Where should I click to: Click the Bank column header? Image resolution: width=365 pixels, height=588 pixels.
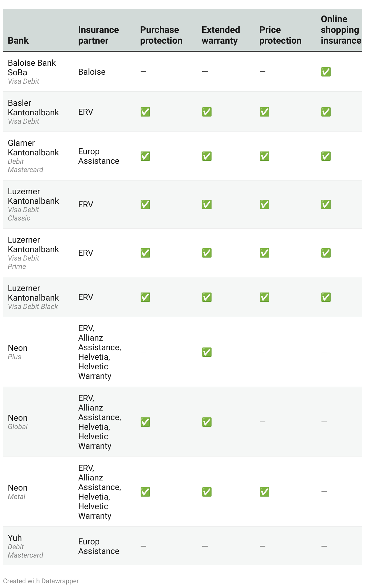tap(18, 40)
